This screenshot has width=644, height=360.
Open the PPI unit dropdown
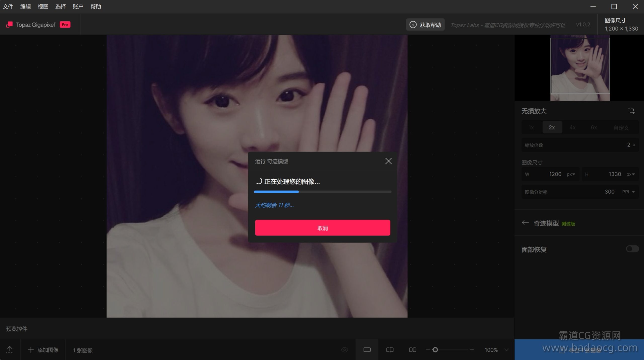[628, 192]
